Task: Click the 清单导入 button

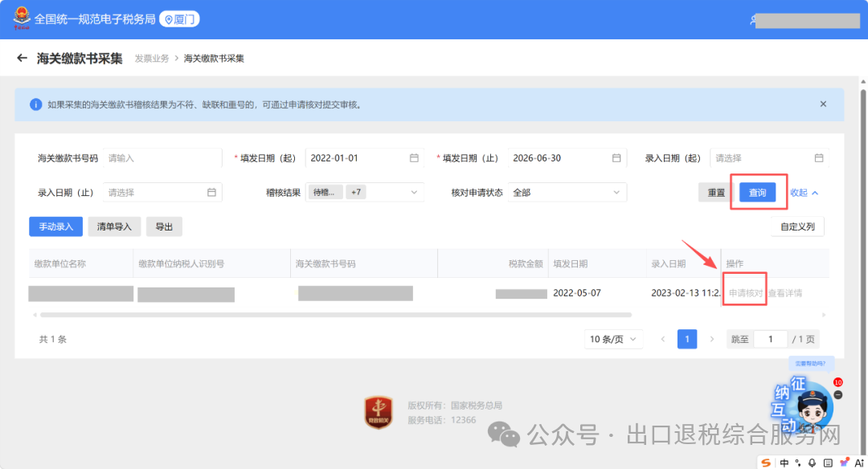Action: pos(114,226)
